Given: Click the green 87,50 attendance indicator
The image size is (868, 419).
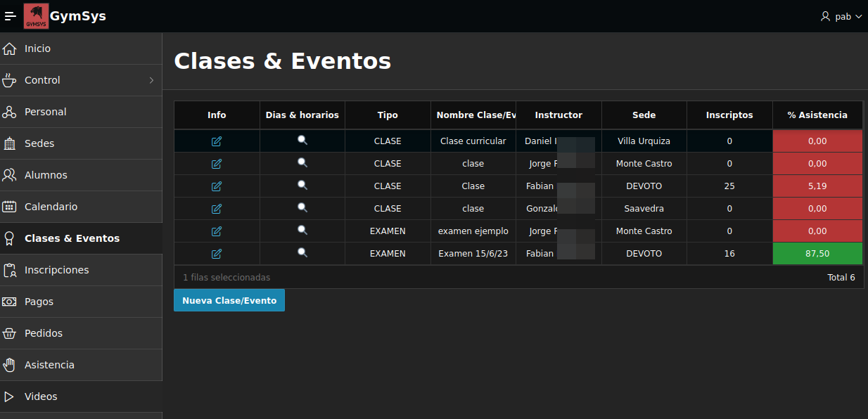Looking at the screenshot, I should 817,253.
